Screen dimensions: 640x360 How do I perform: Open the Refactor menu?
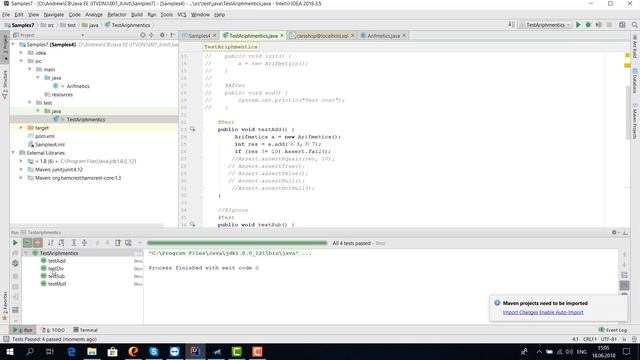(x=117, y=14)
